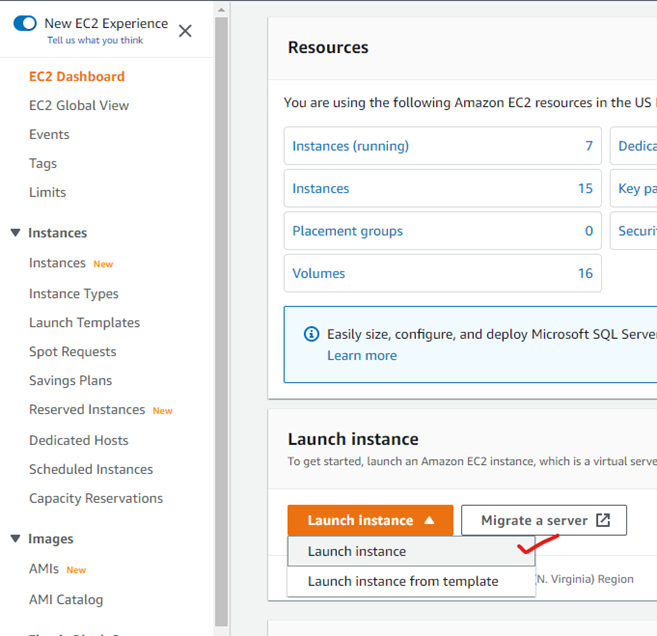
Task: Open Volumes resource link
Action: coord(318,273)
